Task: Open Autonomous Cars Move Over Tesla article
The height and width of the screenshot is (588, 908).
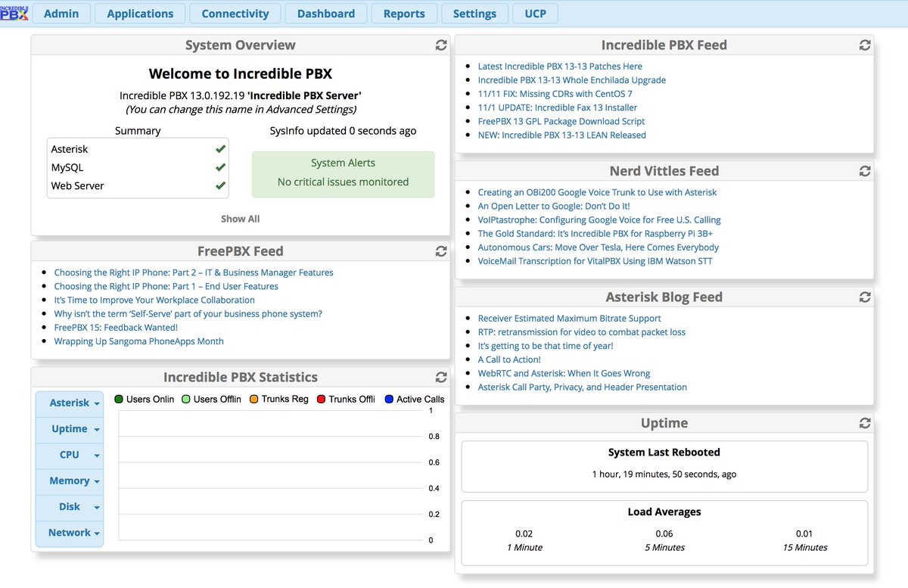Action: 599,247
